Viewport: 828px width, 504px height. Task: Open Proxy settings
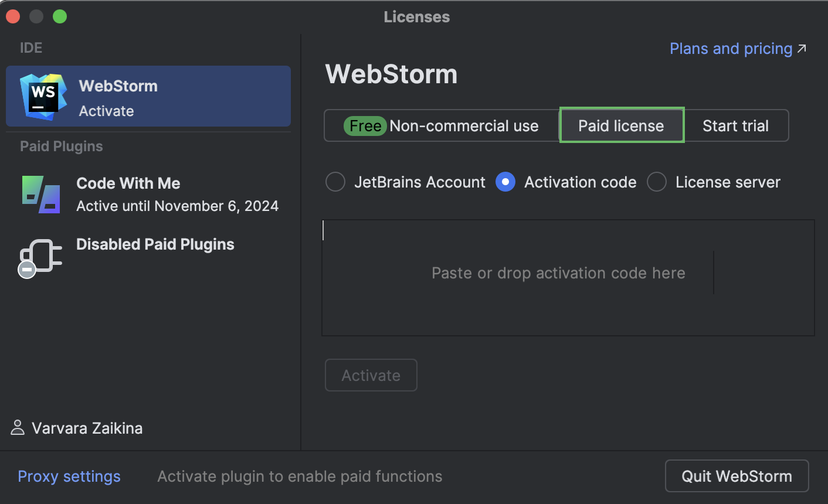point(69,476)
